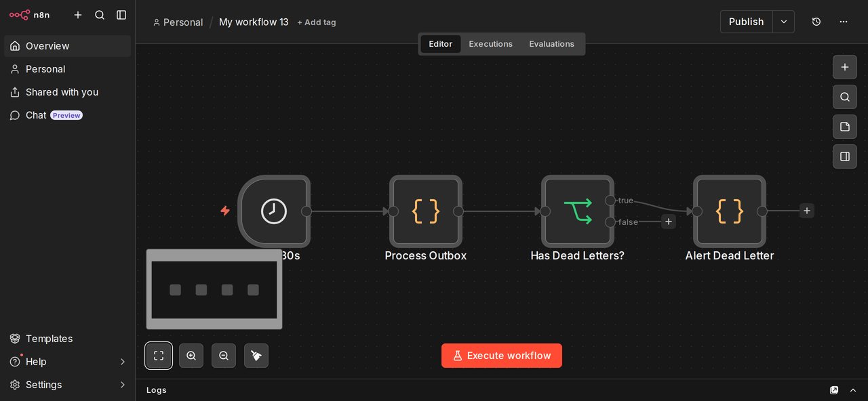Click the false output connector

coord(610,222)
